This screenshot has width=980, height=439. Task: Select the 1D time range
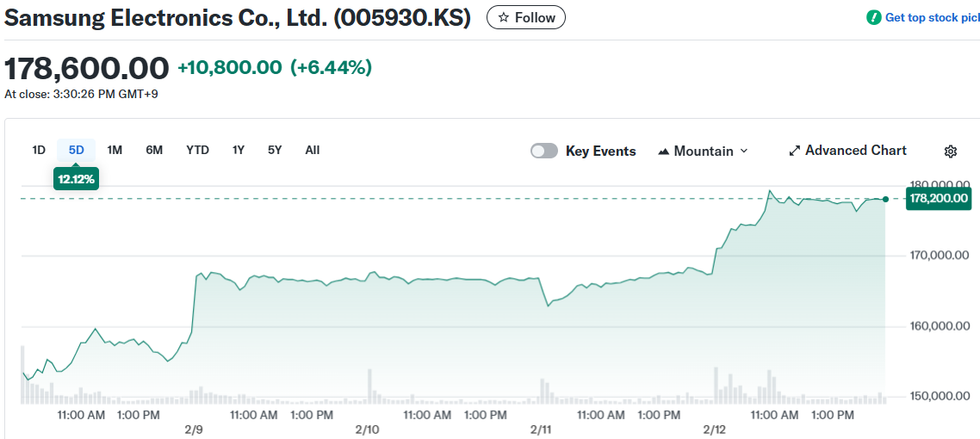(x=39, y=150)
